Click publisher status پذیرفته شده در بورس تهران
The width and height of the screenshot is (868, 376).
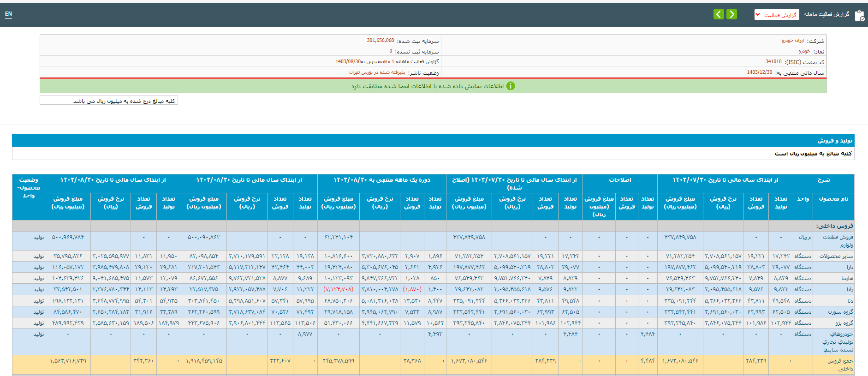click(377, 72)
